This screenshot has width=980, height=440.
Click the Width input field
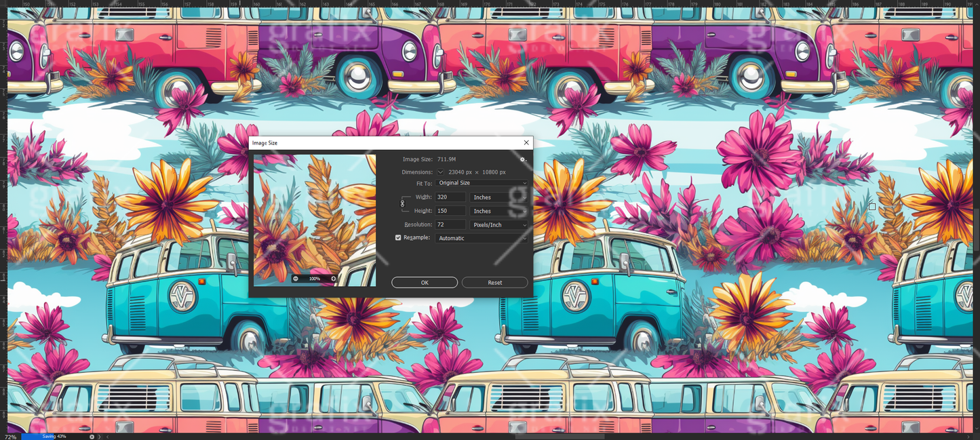[x=450, y=197]
